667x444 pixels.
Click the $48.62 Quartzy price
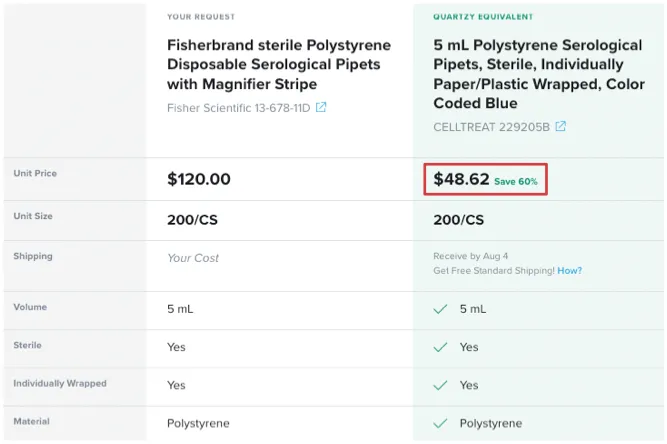tap(462, 179)
